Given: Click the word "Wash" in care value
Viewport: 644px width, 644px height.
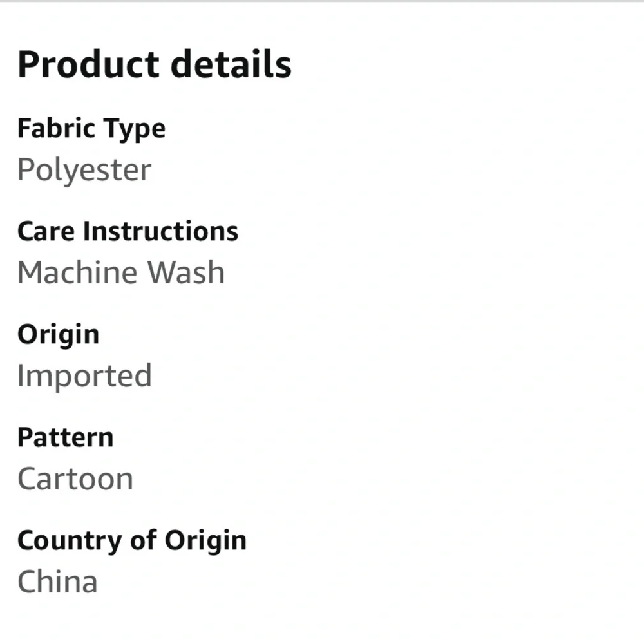Looking at the screenshot, I should (x=186, y=272).
